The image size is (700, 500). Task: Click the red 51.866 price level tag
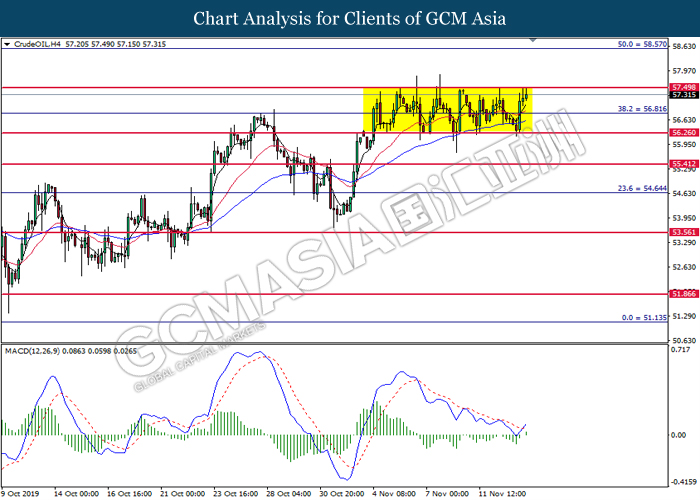tap(684, 294)
